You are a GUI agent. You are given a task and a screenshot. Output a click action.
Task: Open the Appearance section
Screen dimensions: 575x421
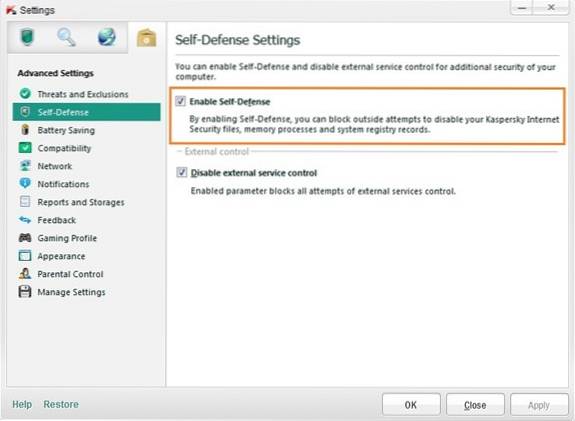(x=61, y=256)
